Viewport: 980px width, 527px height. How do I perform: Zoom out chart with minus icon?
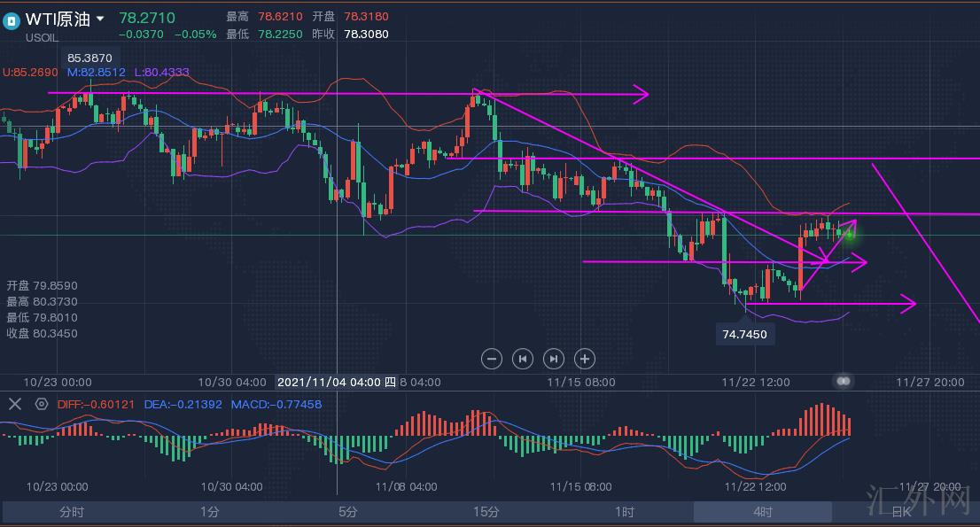pos(493,359)
